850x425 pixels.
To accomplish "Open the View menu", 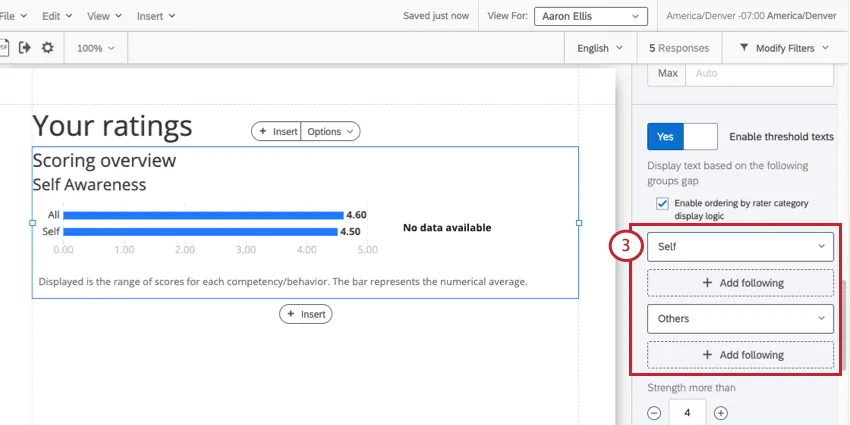I will (104, 16).
